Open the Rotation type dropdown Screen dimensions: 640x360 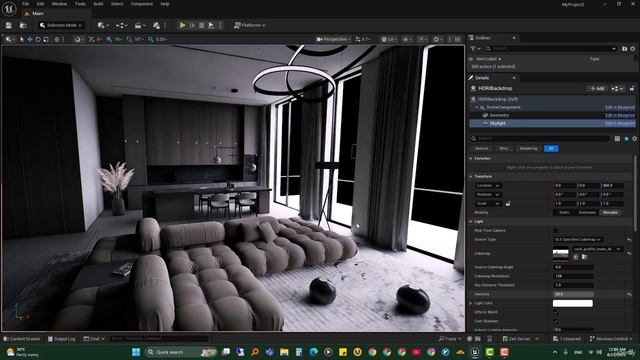point(488,194)
